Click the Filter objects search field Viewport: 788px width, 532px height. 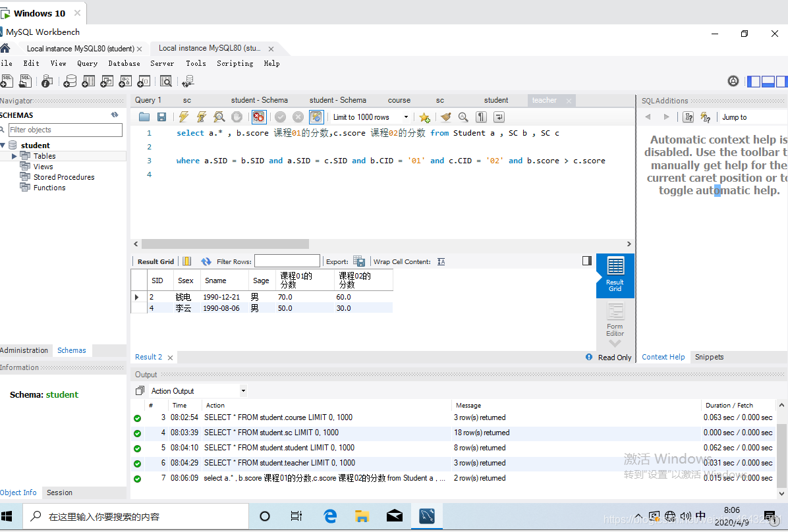point(65,130)
